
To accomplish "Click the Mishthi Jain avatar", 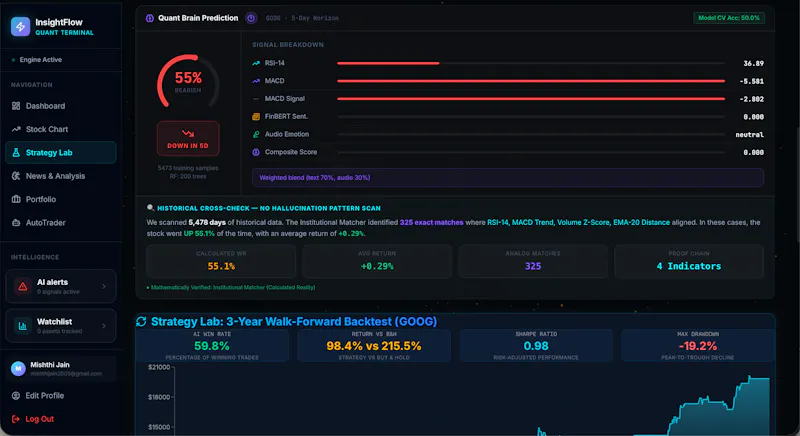I will [18, 368].
